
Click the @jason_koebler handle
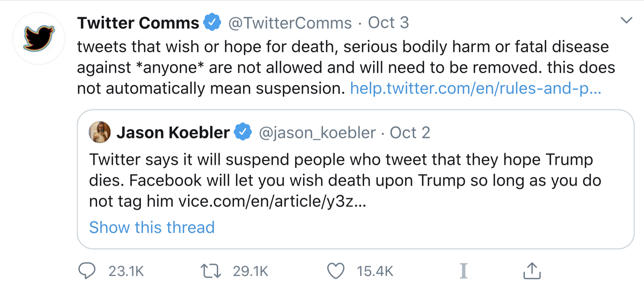(317, 133)
